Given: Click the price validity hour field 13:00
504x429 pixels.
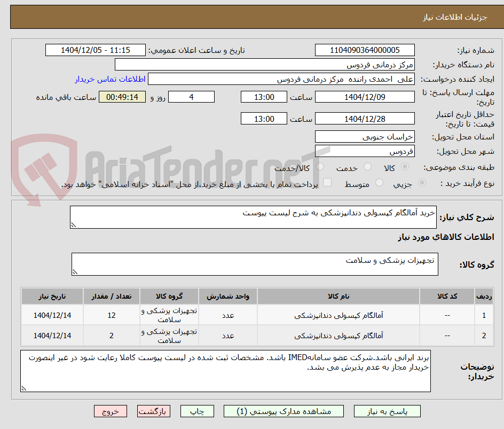Looking at the screenshot, I should pyautogui.click(x=264, y=119).
